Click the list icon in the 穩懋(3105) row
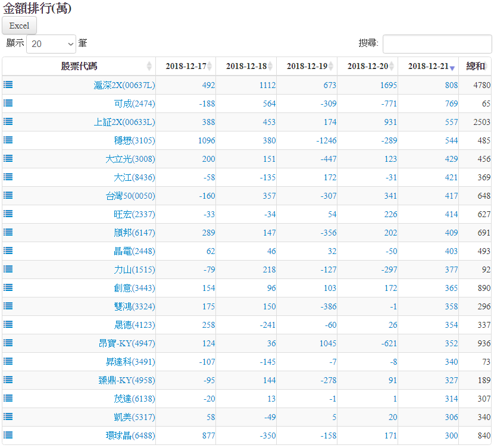 (8, 140)
